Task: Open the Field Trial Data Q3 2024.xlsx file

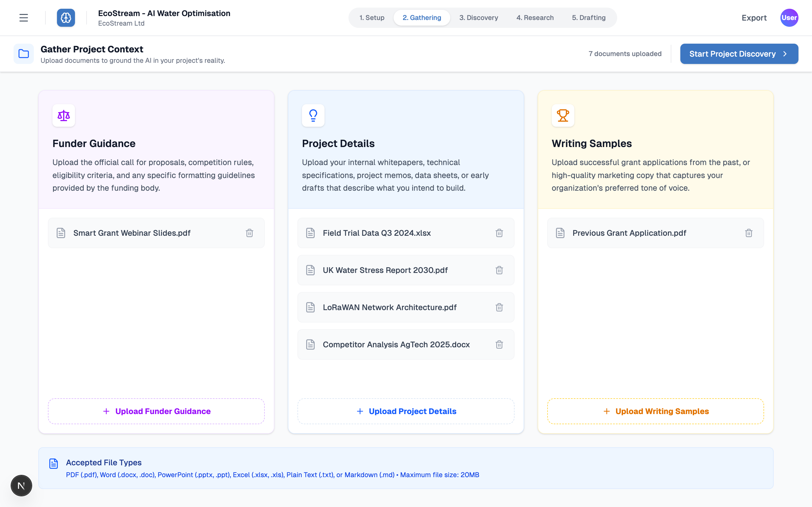Action: [x=376, y=233]
